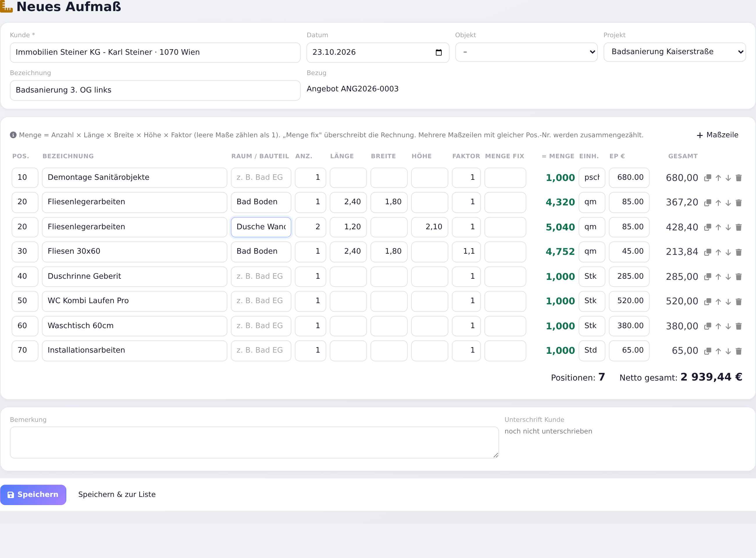Click Speichern & zur Liste
756x558 pixels.
coord(117,495)
